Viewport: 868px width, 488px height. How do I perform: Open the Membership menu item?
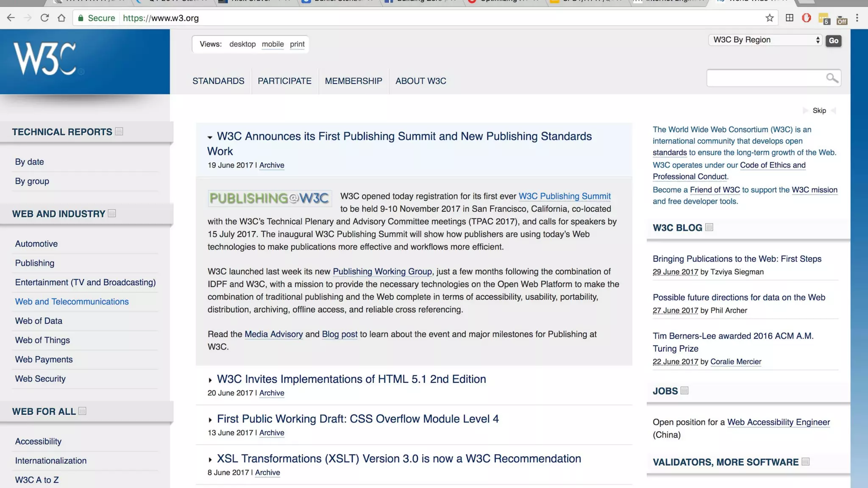(353, 81)
